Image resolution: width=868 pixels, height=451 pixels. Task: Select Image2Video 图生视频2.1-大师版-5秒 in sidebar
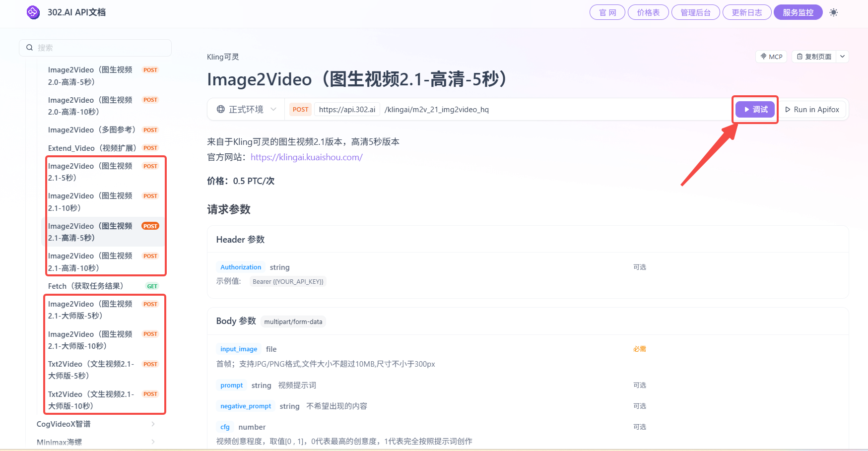click(x=104, y=310)
